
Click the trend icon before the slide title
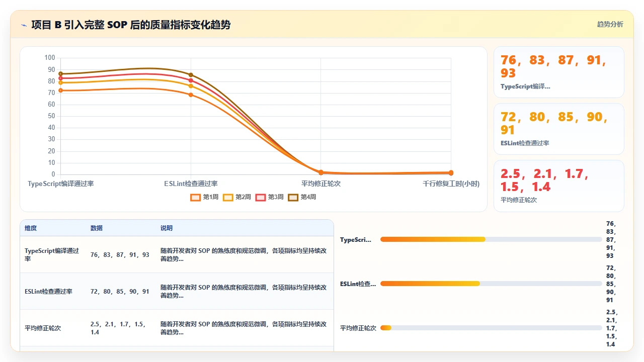tap(24, 25)
